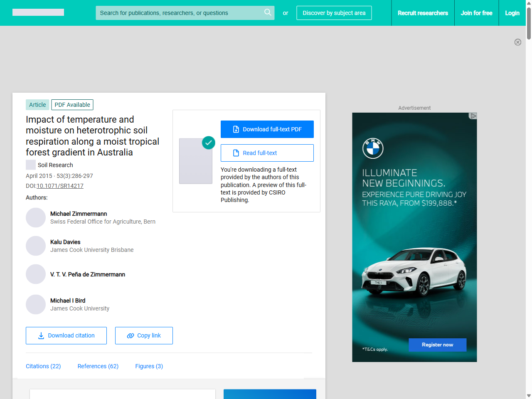
Task: Click Michael Zimmermann's avatar
Action: 36,218
